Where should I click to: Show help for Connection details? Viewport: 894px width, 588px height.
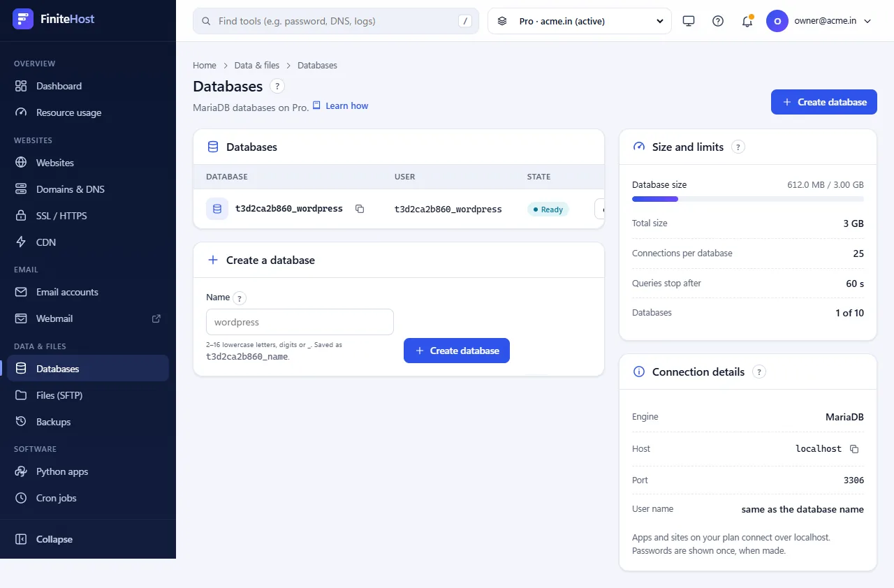pos(759,372)
